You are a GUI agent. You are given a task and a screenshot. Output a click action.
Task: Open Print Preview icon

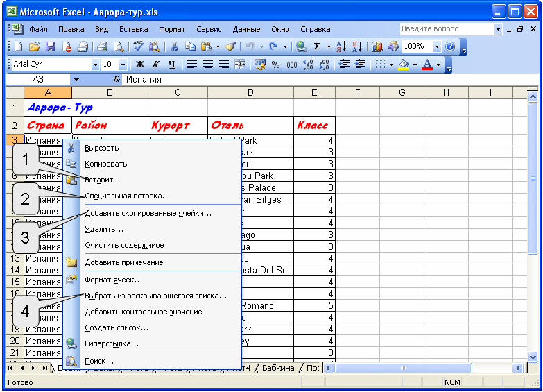(119, 46)
